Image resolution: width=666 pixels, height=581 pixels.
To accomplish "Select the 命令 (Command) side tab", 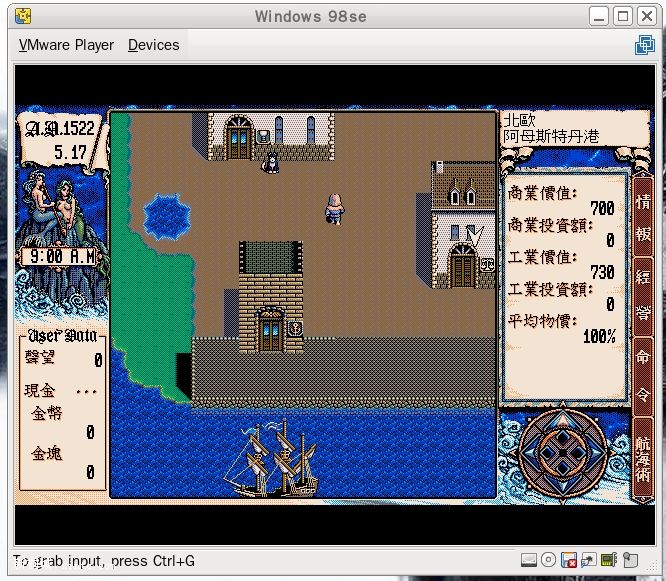I will point(643,371).
